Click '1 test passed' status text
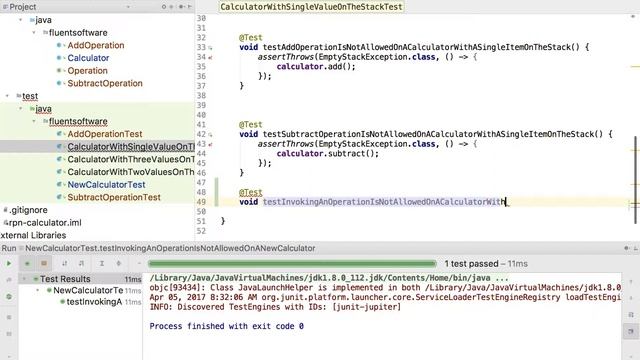 [471, 264]
